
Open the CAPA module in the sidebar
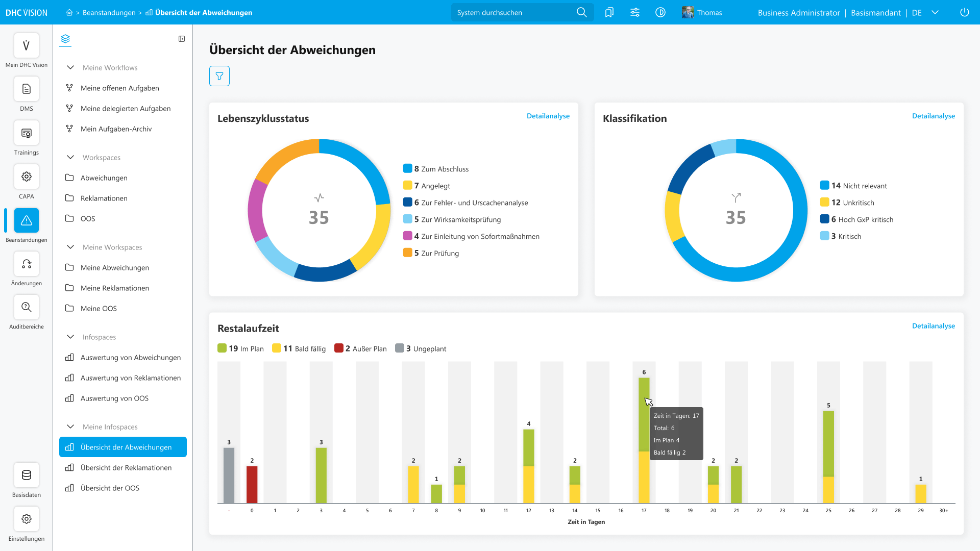(x=27, y=177)
